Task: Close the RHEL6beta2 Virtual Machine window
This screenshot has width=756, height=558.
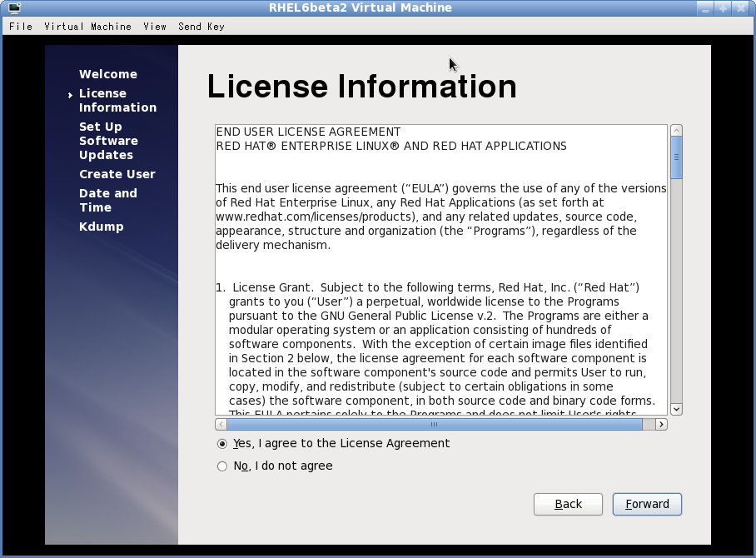Action: (x=741, y=8)
